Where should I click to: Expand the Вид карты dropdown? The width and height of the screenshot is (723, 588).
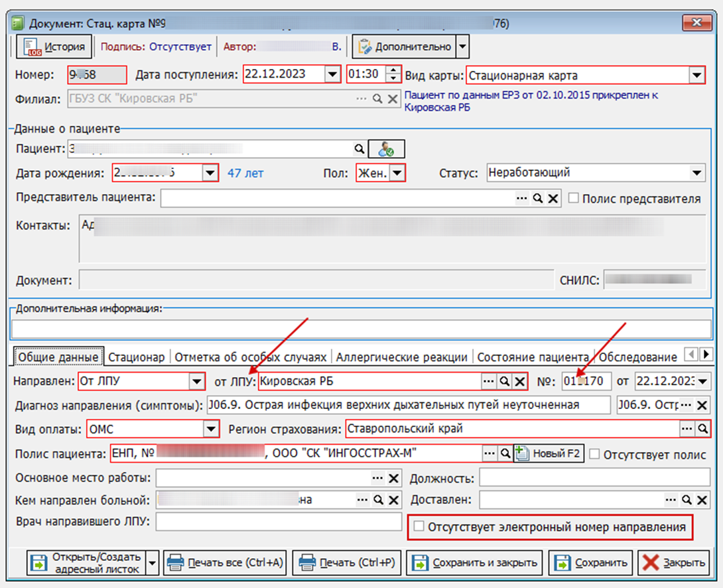[x=696, y=75]
